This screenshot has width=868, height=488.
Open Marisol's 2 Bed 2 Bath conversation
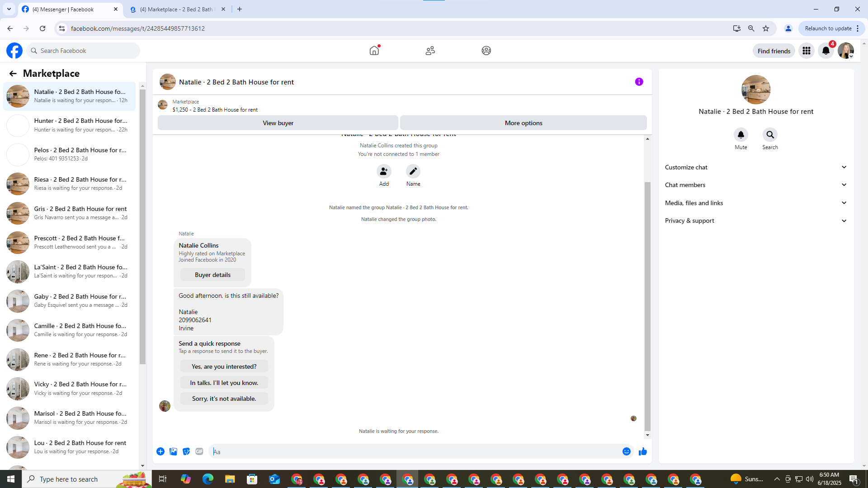pos(69,418)
